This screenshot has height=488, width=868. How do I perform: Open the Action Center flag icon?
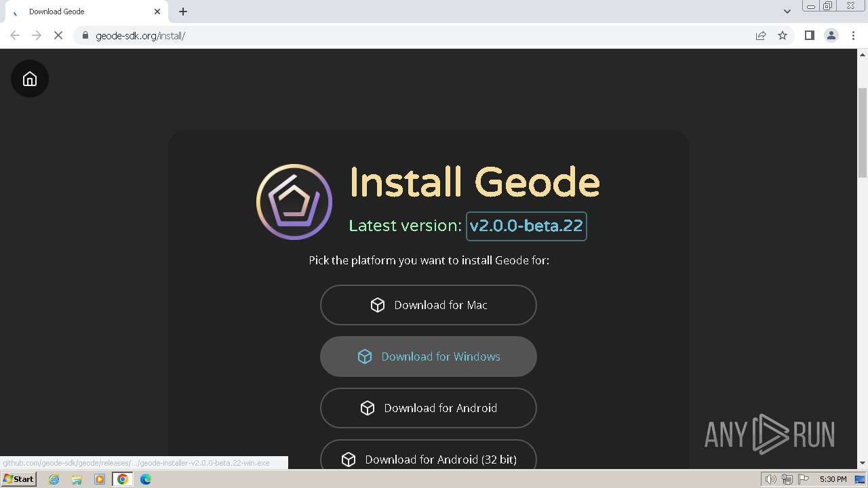[804, 479]
